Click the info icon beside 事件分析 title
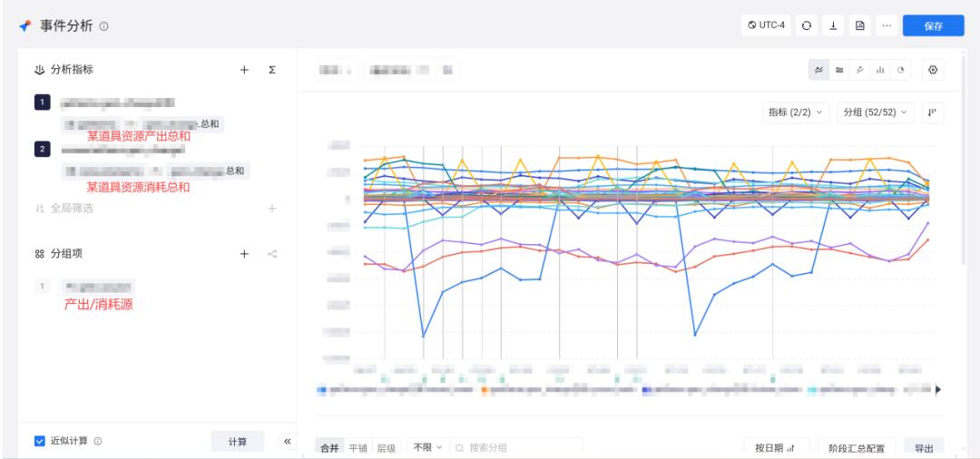This screenshot has width=980, height=459. [x=104, y=26]
